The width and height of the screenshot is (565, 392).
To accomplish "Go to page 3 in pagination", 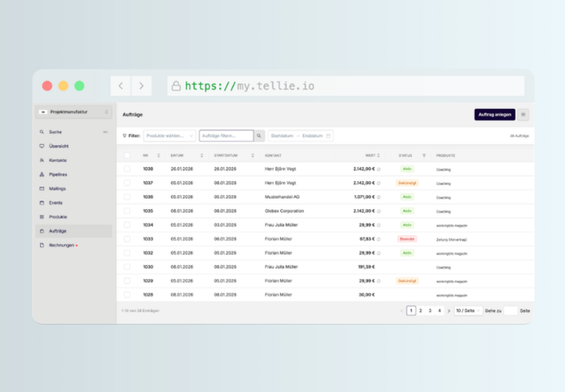I will 430,311.
